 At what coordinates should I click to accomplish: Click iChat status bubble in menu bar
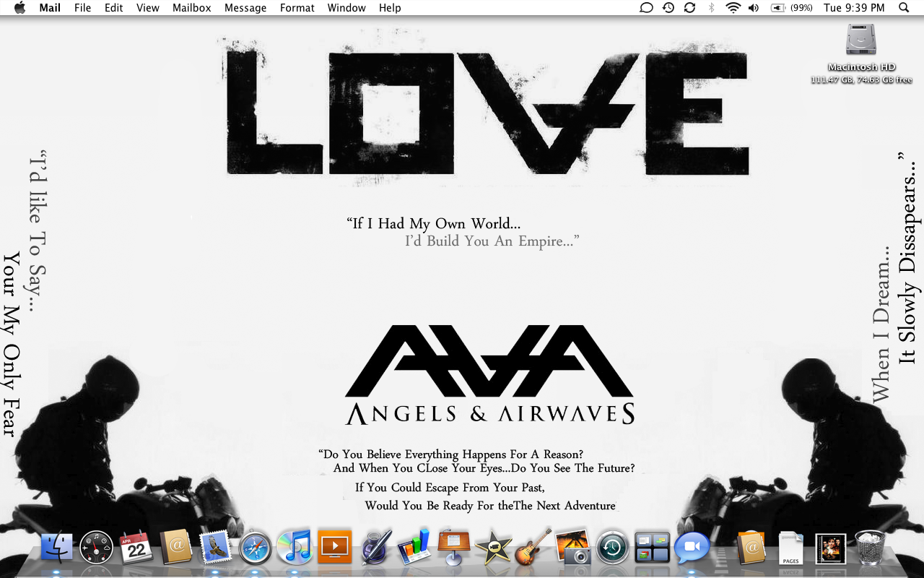[647, 8]
